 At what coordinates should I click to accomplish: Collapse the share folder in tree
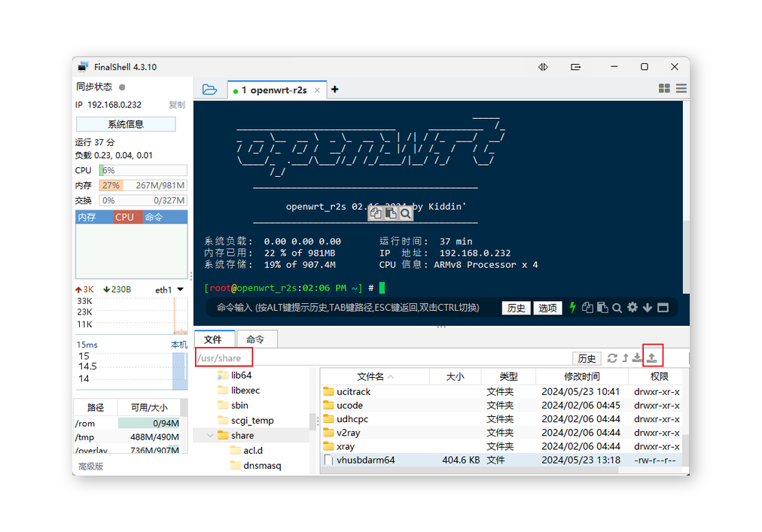[210, 436]
